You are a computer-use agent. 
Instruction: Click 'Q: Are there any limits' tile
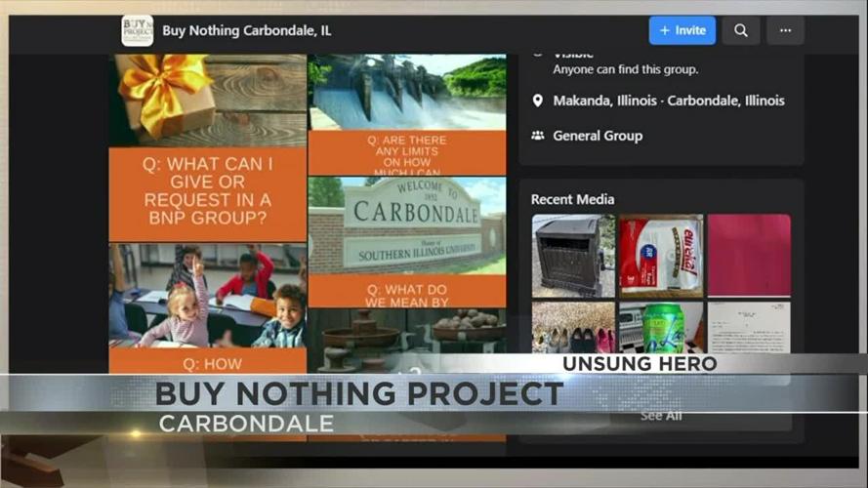point(407,153)
